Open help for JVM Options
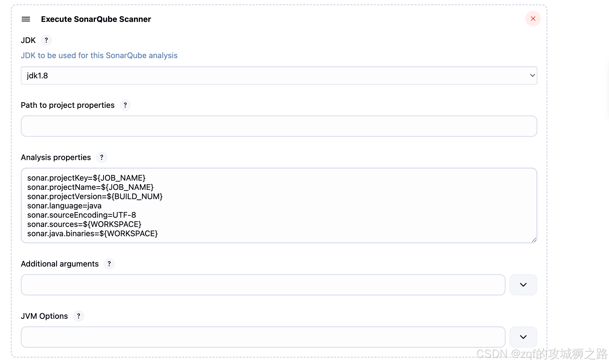Screen dimensions: 609x364 [x=79, y=316]
